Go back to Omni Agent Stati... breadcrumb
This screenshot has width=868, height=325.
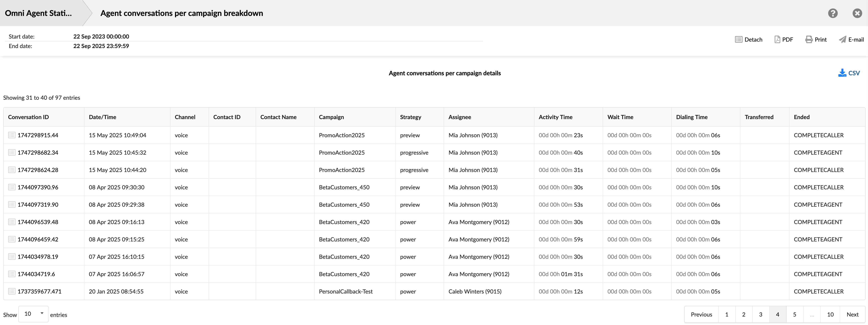point(38,13)
